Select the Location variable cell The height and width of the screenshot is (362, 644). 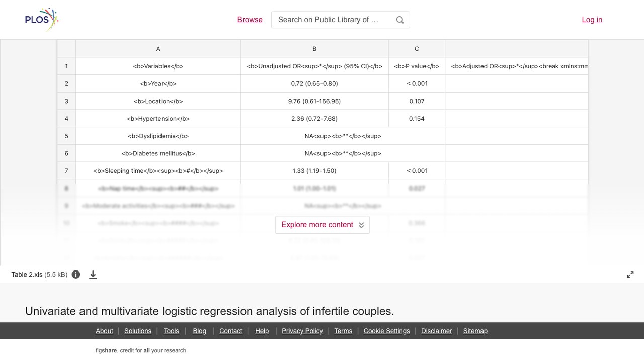pyautogui.click(x=158, y=101)
